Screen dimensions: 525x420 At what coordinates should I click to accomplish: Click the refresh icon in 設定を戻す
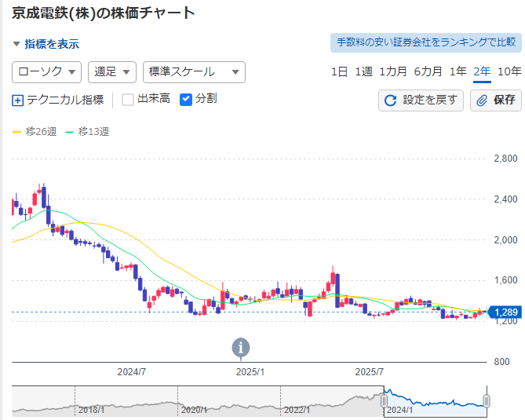click(x=390, y=100)
